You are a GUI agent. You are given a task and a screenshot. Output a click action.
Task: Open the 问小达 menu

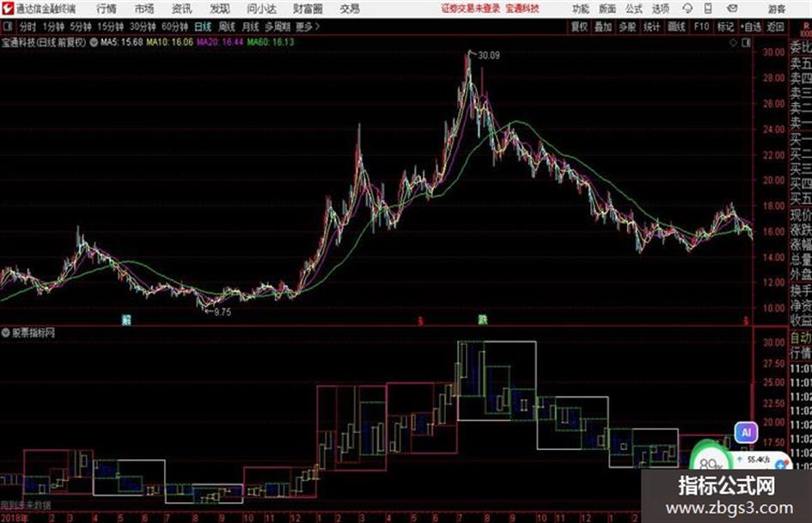point(261,9)
